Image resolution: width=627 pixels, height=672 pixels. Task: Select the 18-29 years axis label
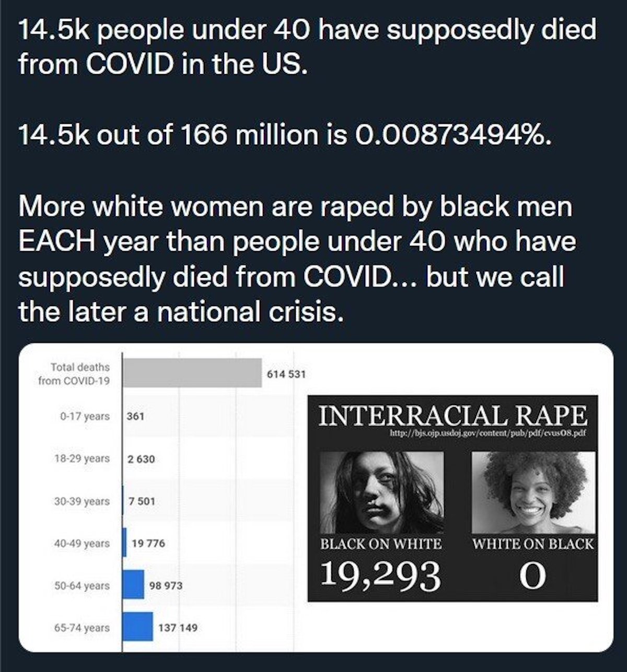[x=82, y=458]
